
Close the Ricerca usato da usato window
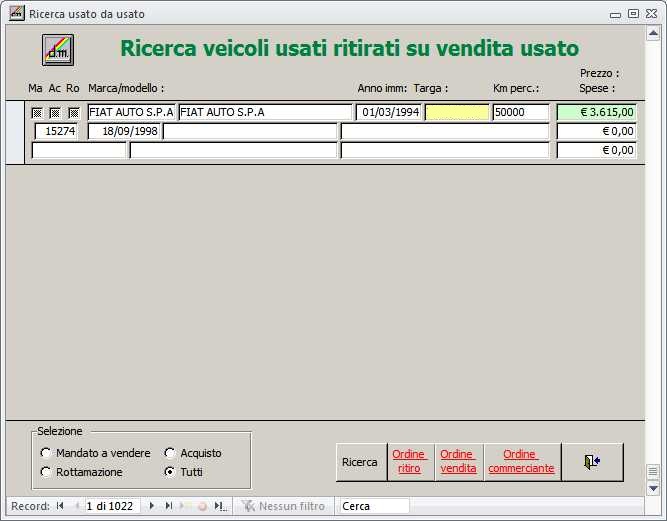(651, 14)
